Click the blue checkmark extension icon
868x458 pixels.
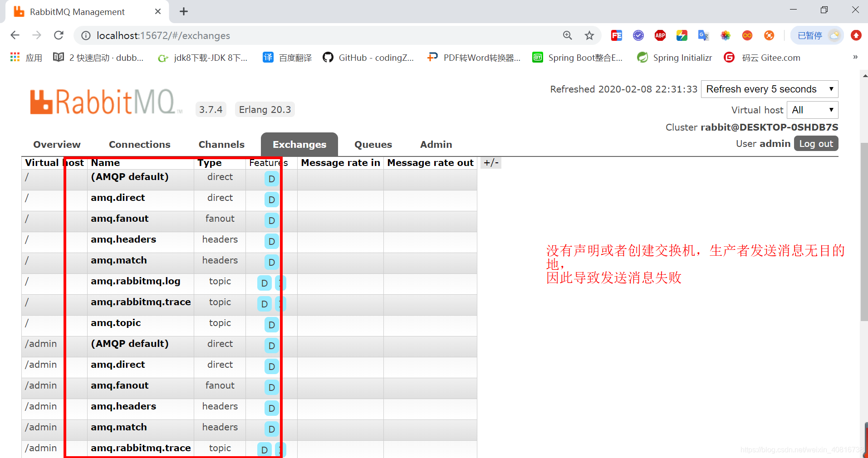638,35
